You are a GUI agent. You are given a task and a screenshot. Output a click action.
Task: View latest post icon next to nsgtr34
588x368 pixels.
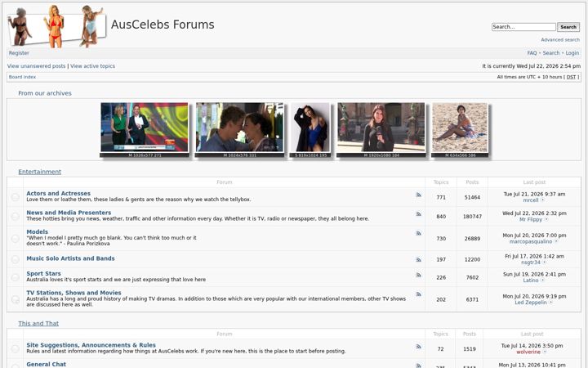coord(544,263)
